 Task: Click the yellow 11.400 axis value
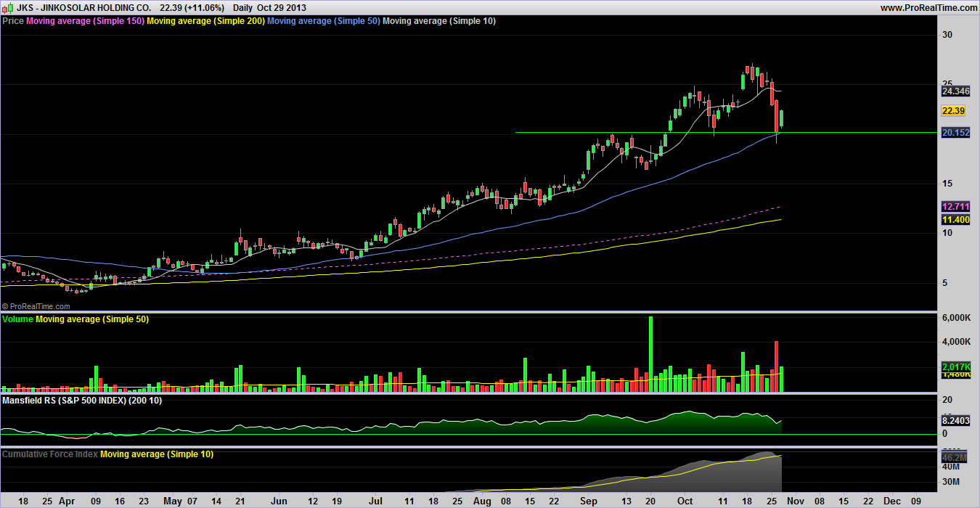pos(955,219)
